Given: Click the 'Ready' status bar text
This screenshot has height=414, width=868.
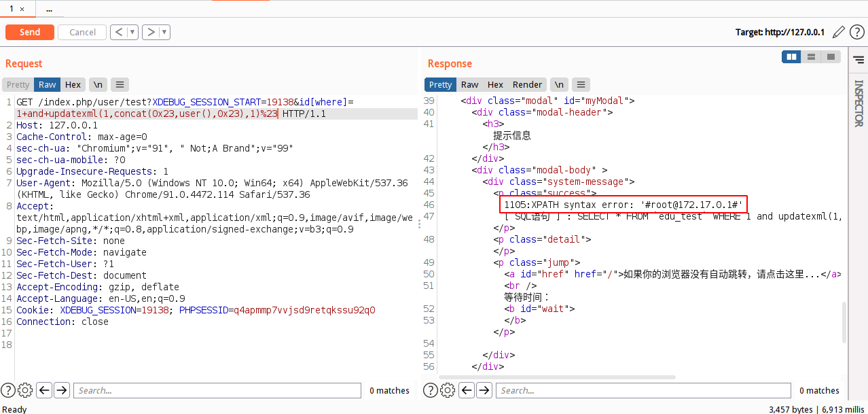Looking at the screenshot, I should 14,409.
